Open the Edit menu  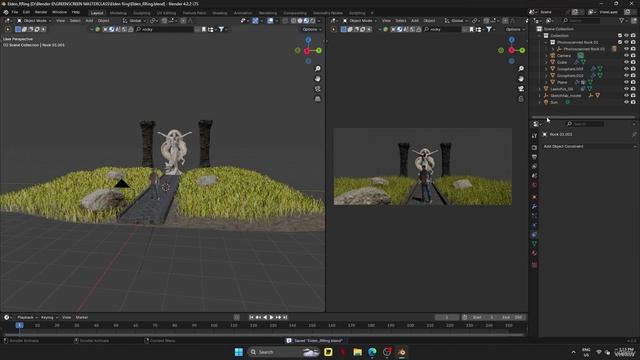point(26,12)
